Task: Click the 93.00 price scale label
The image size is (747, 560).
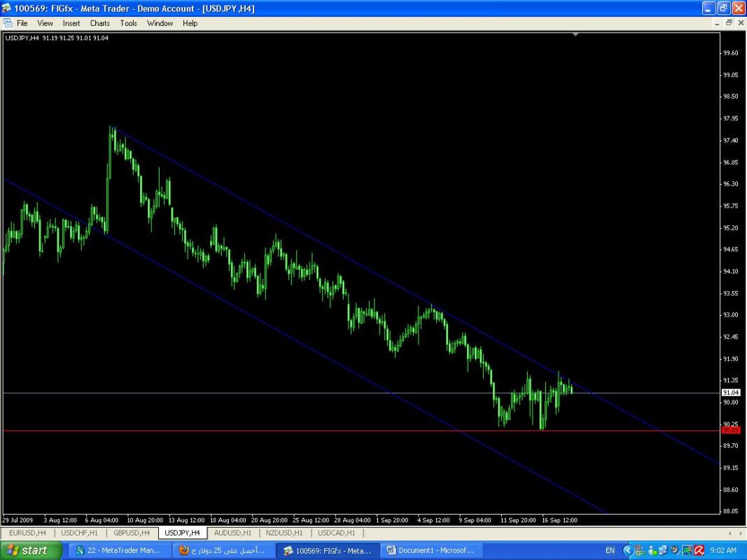Action: [731, 314]
